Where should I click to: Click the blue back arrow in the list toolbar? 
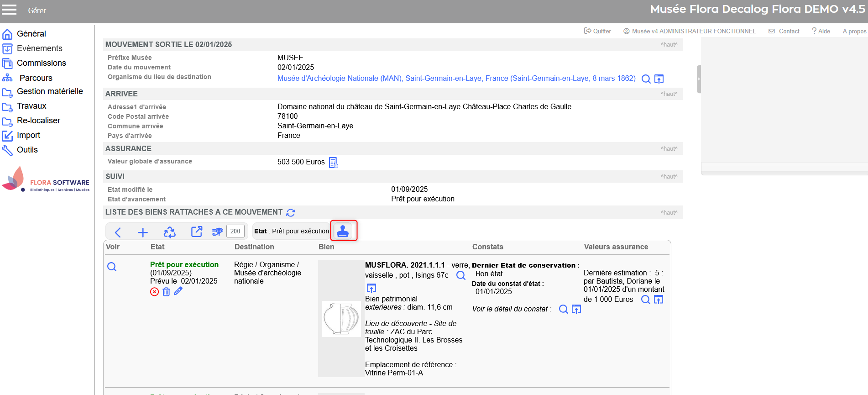[x=118, y=232]
